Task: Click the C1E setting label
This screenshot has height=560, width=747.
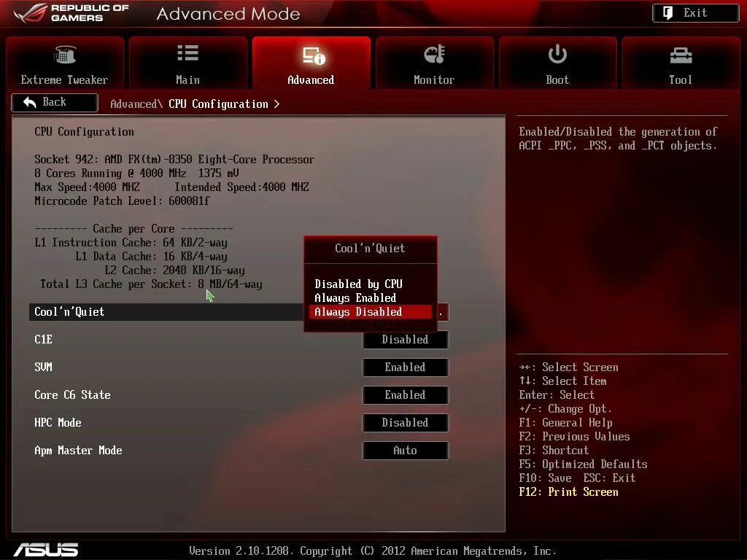Action: [43, 340]
